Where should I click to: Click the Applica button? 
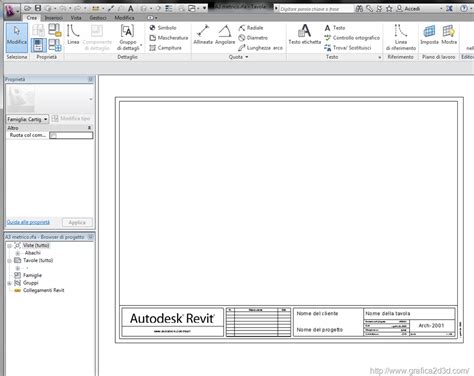coord(77,222)
